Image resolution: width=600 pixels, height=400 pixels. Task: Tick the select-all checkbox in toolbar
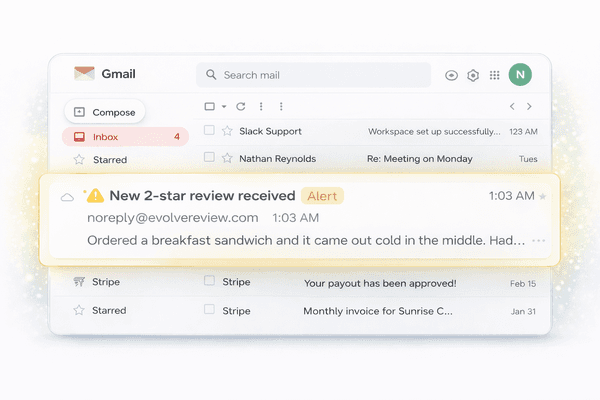(x=209, y=106)
